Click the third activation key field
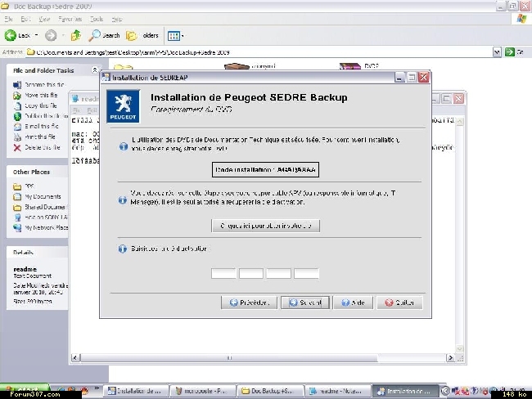This screenshot has width=532, height=399. 278,273
